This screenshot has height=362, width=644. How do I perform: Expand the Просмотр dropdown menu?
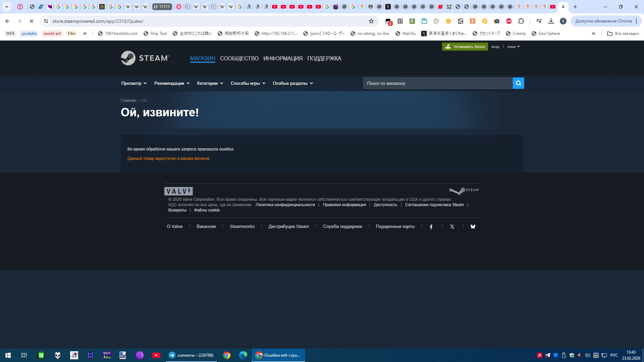coord(134,83)
